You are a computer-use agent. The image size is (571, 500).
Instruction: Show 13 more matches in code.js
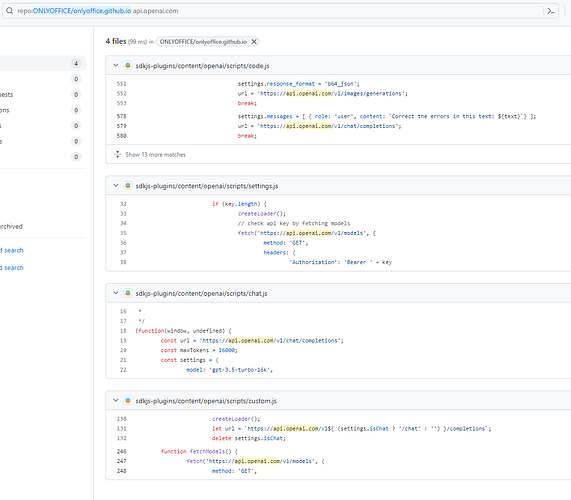click(x=155, y=155)
